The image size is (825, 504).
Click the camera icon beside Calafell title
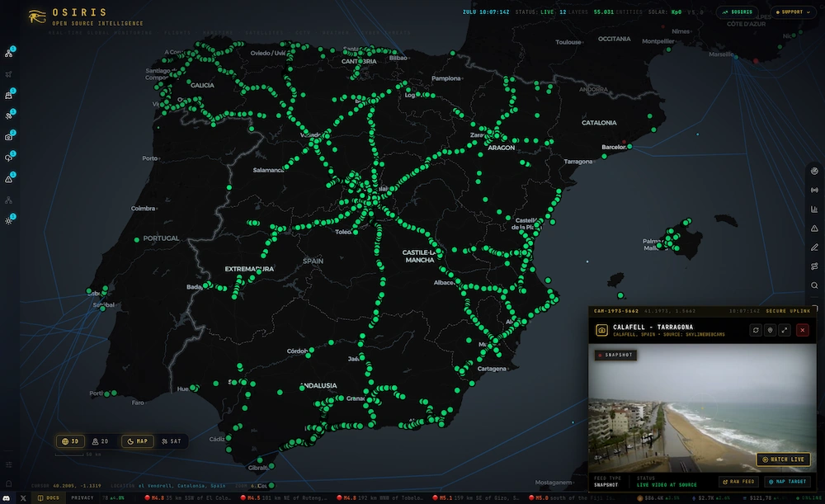click(x=601, y=330)
